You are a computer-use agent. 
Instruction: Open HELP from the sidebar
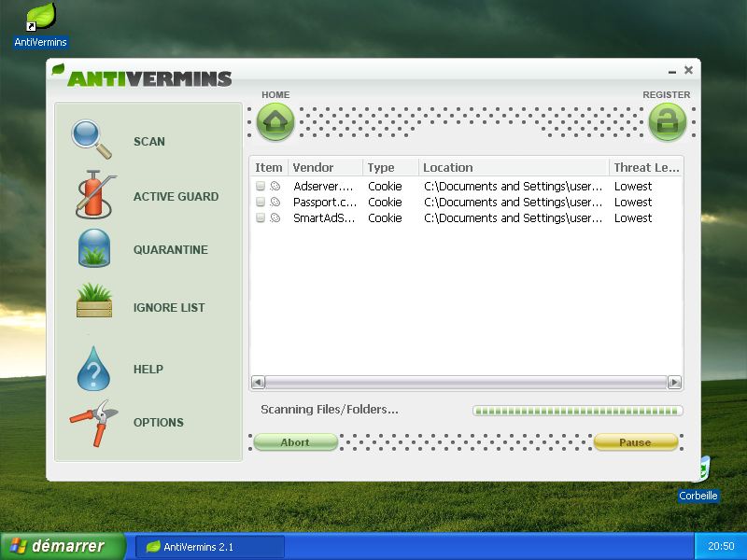(x=148, y=369)
